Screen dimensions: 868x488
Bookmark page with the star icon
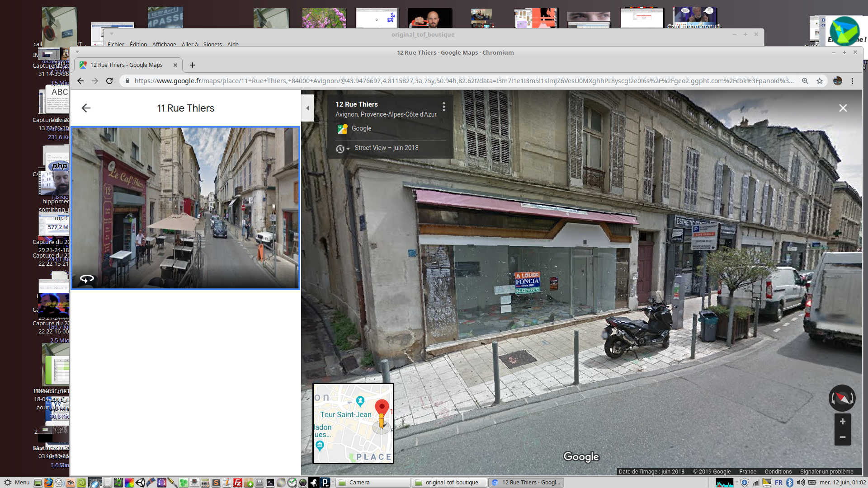pos(820,81)
